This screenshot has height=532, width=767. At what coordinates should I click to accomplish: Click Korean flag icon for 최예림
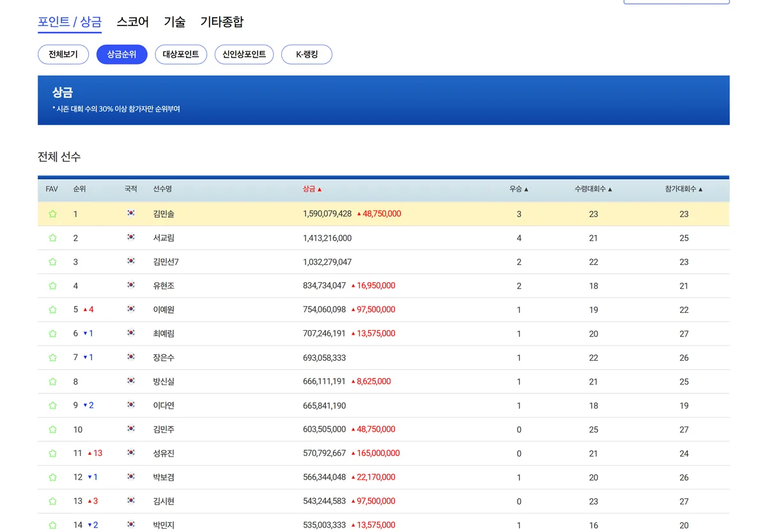(x=131, y=333)
